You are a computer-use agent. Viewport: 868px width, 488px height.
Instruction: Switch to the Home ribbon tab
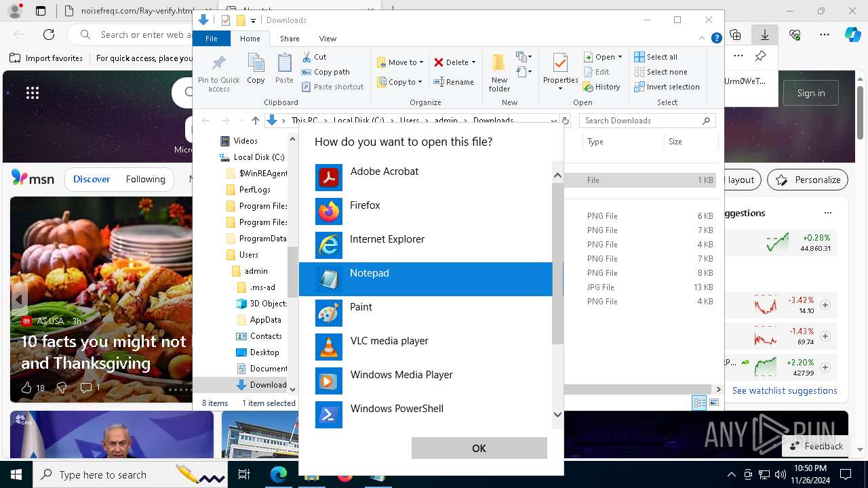point(250,39)
